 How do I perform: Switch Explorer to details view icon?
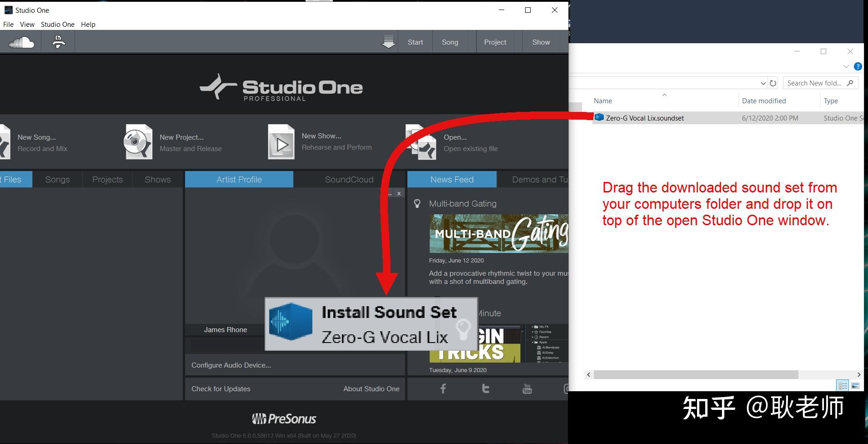pyautogui.click(x=843, y=386)
